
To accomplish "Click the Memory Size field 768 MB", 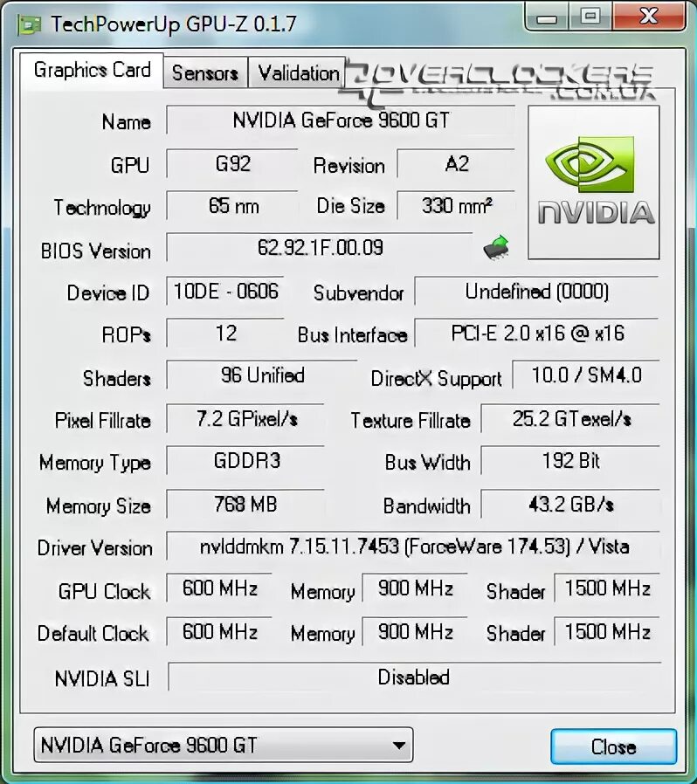I will pyautogui.click(x=245, y=504).
